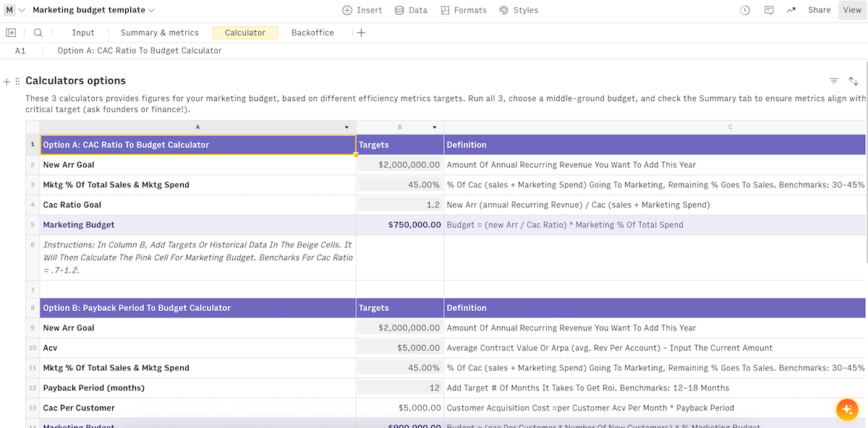Image resolution: width=868 pixels, height=428 pixels.
Task: Click the orange plus floating action button
Action: (x=847, y=409)
